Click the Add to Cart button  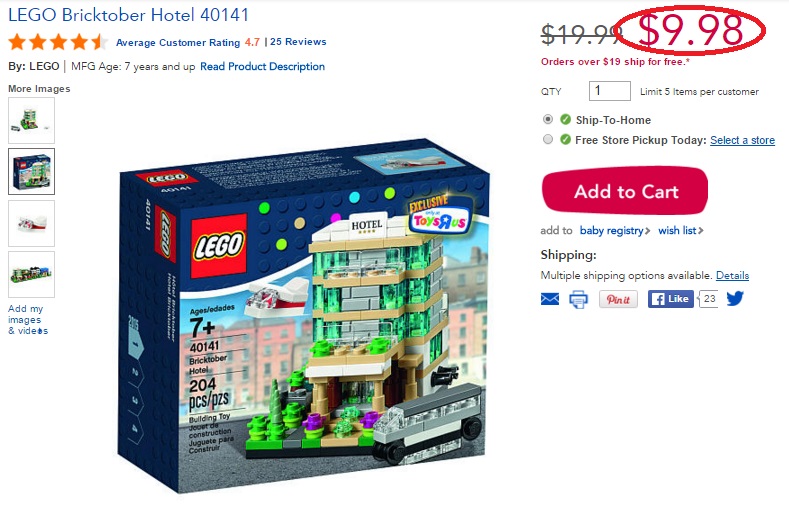(x=625, y=191)
